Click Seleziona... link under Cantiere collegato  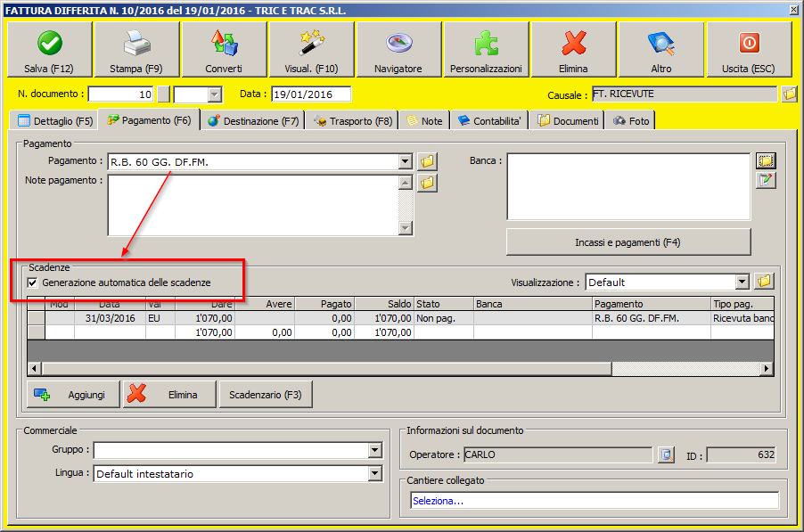tap(438, 501)
